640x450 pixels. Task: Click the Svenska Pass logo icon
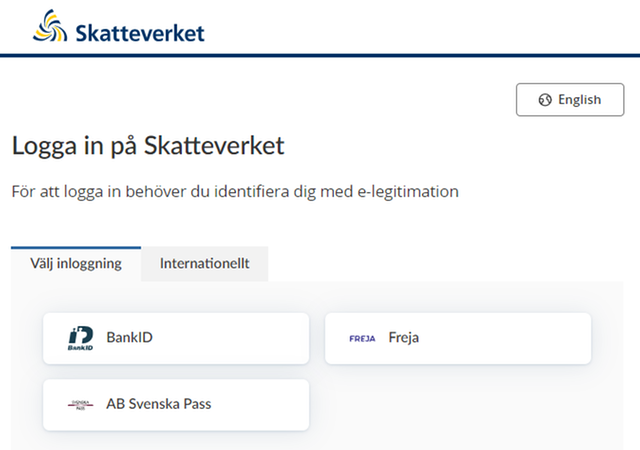point(80,405)
